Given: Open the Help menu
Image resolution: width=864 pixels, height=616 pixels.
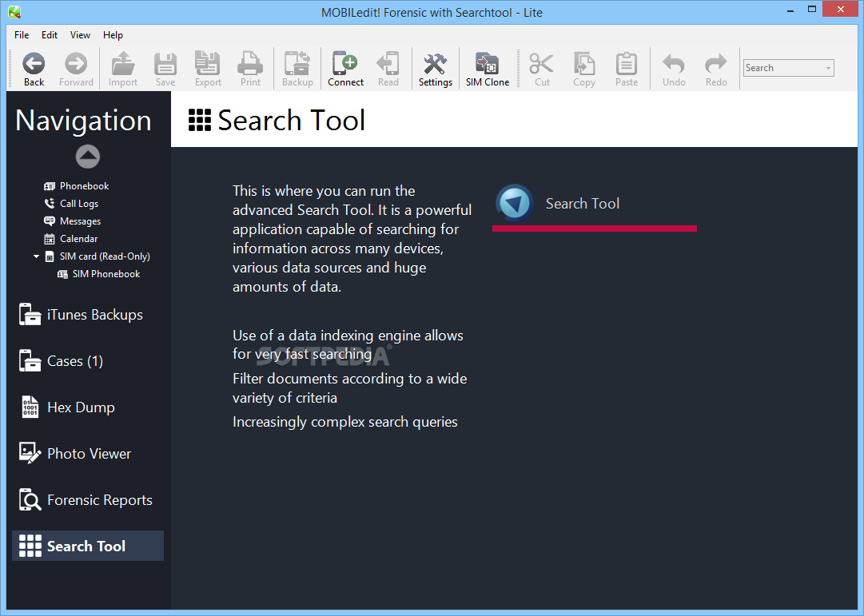Looking at the screenshot, I should click(x=113, y=34).
